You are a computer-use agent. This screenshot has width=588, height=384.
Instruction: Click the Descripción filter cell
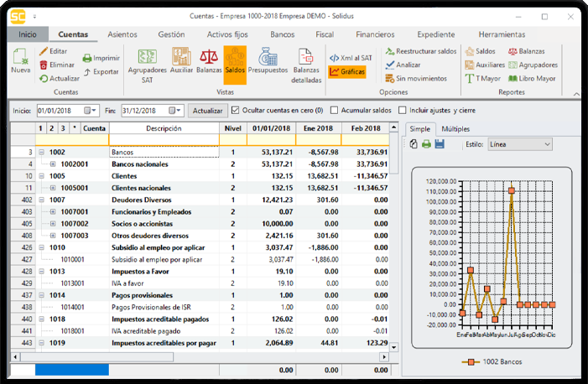(164, 140)
